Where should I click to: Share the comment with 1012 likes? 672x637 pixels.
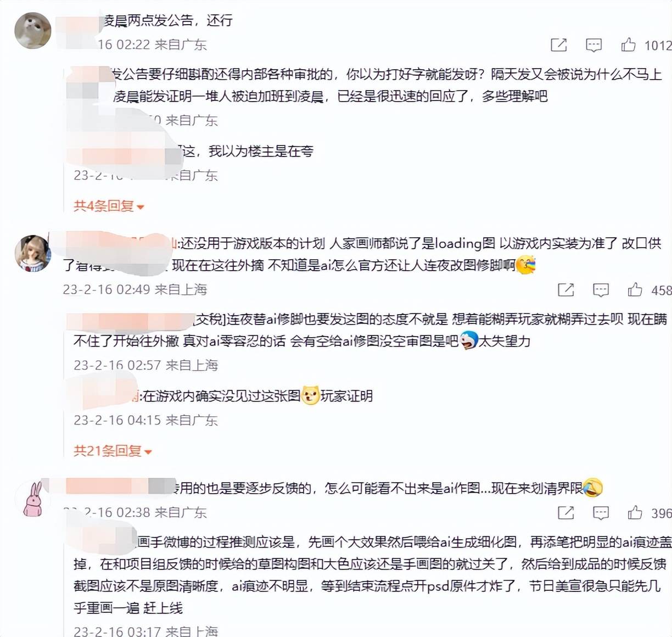coord(558,45)
